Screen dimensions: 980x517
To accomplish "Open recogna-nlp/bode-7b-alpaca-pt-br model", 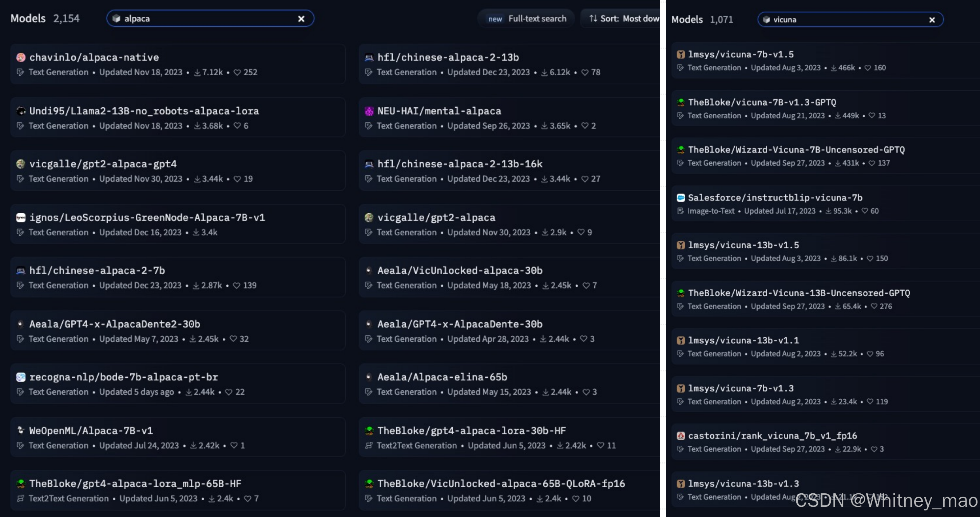I will 124,377.
